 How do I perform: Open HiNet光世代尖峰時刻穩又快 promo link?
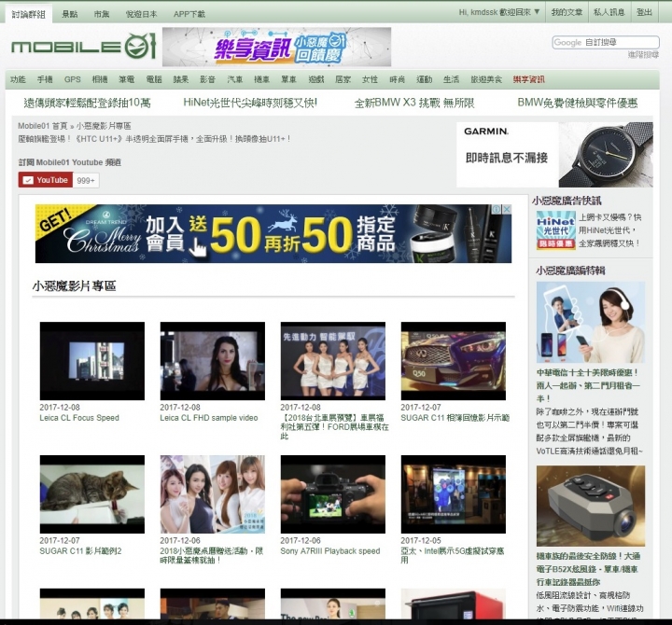250,103
